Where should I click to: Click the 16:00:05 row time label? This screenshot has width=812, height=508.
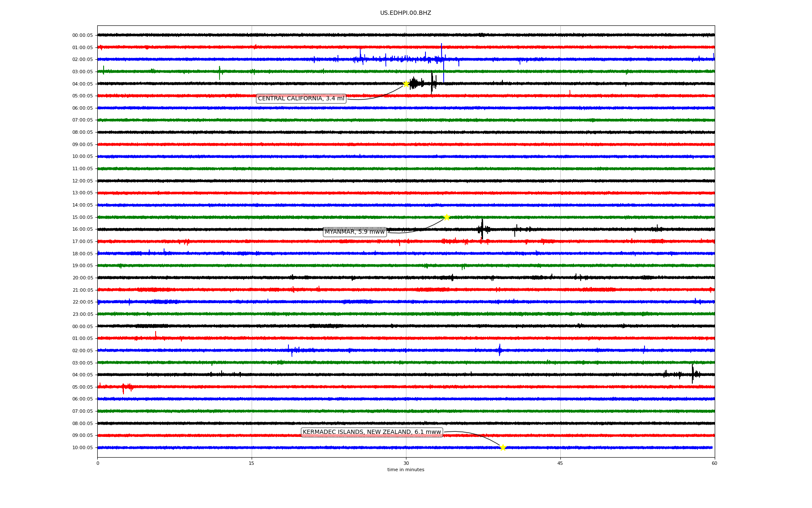point(82,229)
